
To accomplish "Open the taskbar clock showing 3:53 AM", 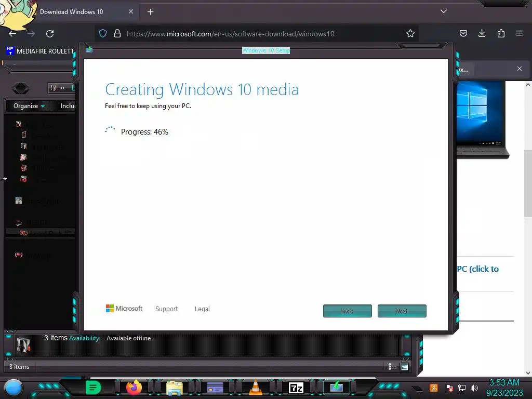I will 504,388.
